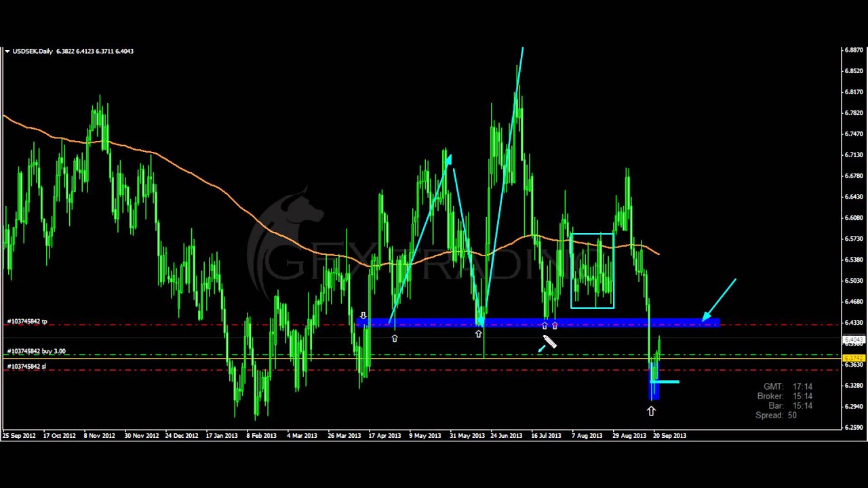Click the USDSEK,Daily symbol title
This screenshot has height=488, width=868.
pos(33,52)
